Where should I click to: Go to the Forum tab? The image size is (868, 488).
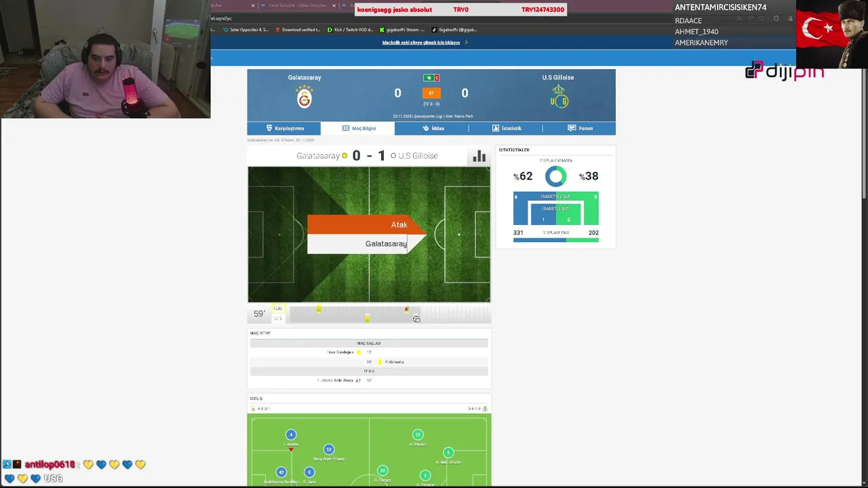[x=580, y=128]
